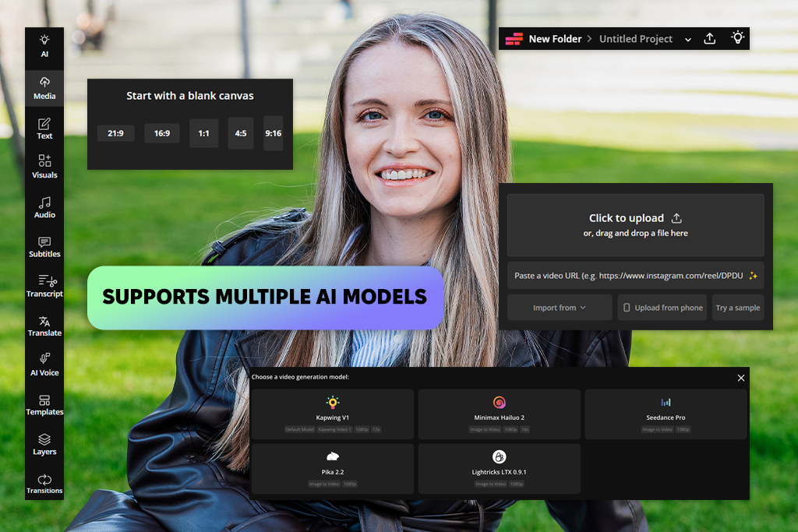
Task: Select the Media sidebar tab
Action: coord(44,88)
